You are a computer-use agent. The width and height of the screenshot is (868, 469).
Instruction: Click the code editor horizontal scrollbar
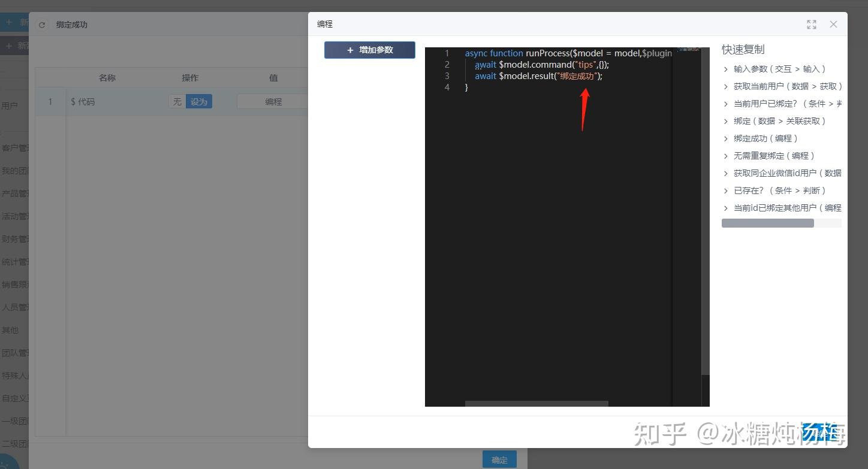coord(537,404)
